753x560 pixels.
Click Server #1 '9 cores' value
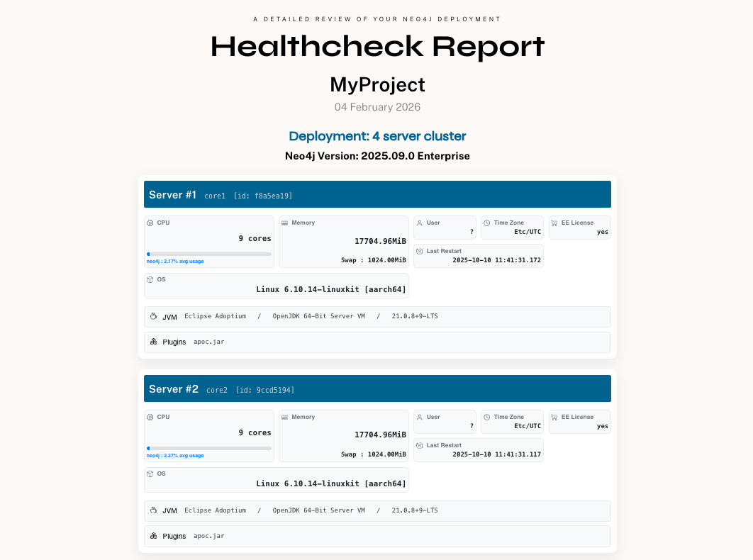pyautogui.click(x=255, y=239)
